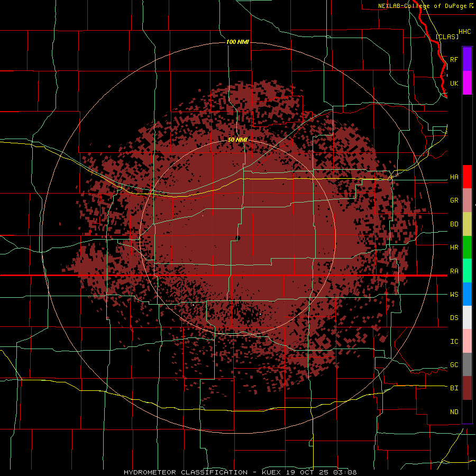Image resolution: width=476 pixels, height=476 pixels.
Task: Click the RF legend label
Action: [x=454, y=59]
